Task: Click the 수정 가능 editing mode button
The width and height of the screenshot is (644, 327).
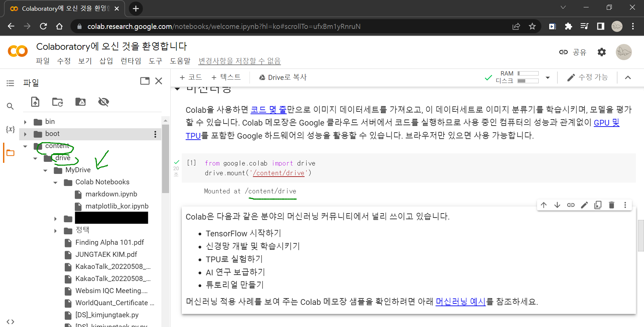Action: tap(587, 78)
